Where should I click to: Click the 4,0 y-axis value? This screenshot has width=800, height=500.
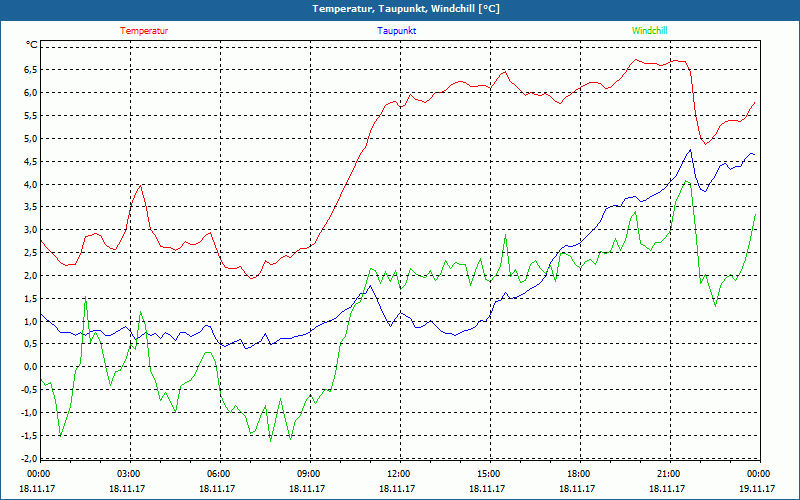[31, 184]
